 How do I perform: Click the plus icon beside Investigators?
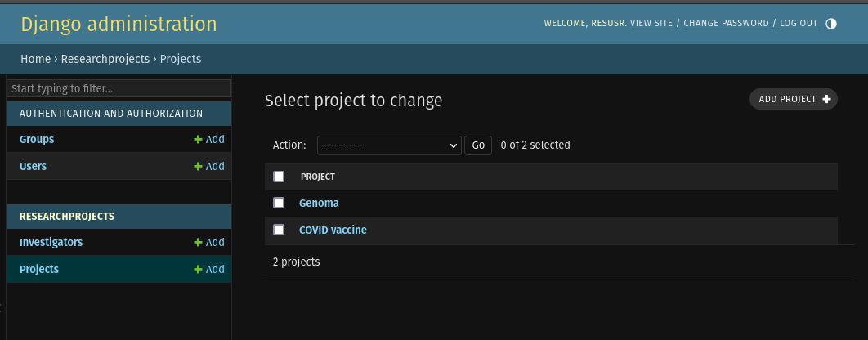point(198,243)
